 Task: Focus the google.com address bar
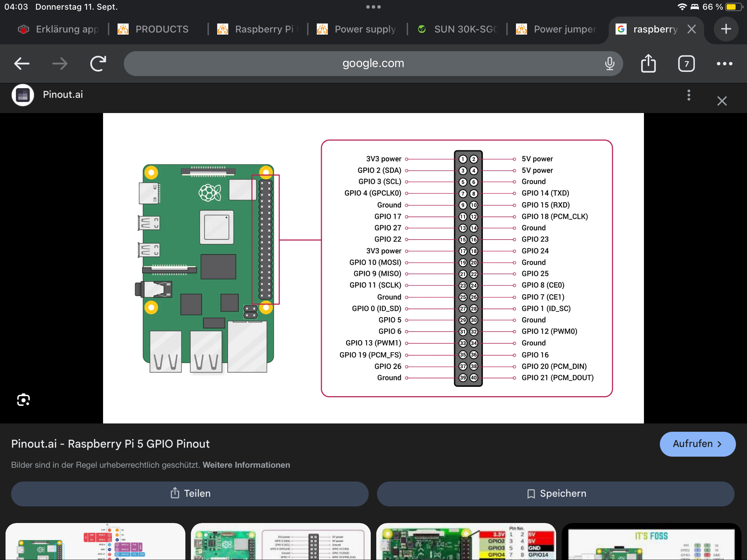373,64
